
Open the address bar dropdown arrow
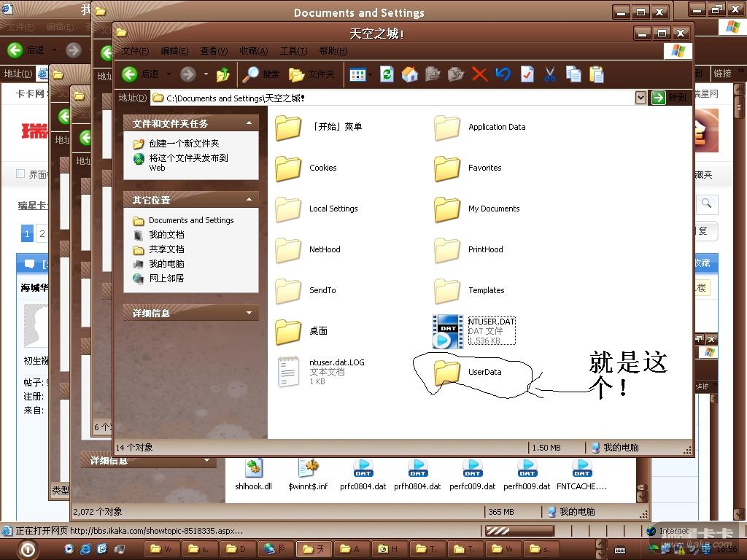(x=640, y=98)
